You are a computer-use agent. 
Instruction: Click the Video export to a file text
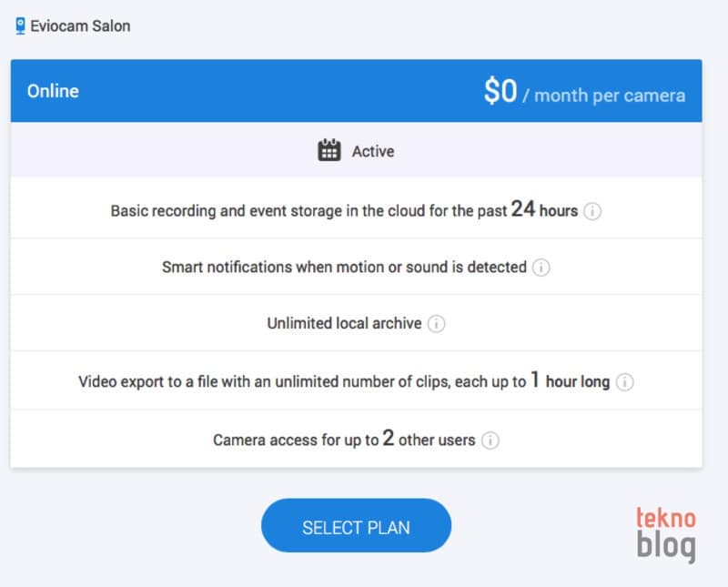click(302, 382)
